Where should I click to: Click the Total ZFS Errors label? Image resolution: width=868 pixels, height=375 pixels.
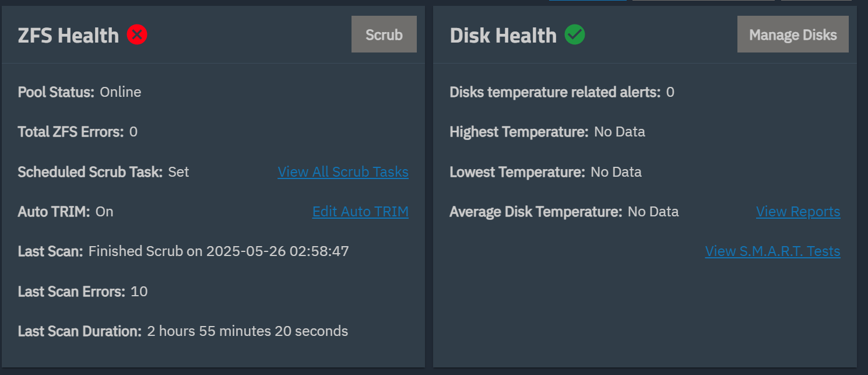click(x=71, y=132)
